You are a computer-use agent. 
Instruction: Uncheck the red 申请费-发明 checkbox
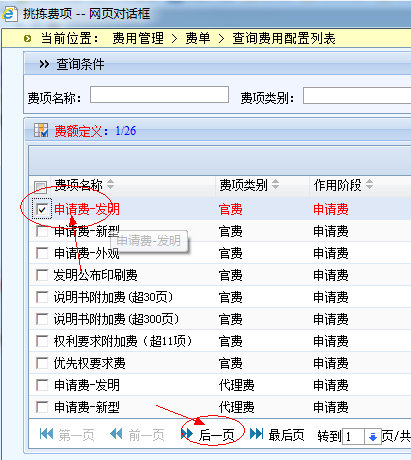(42, 210)
